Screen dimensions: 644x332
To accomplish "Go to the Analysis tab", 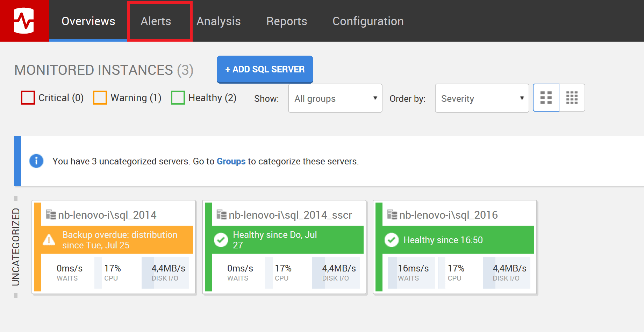I will pyautogui.click(x=219, y=21).
